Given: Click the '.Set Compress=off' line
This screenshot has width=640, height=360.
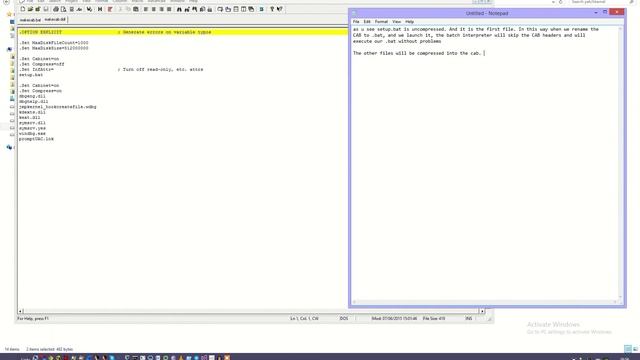Looking at the screenshot, I should pyautogui.click(x=42, y=64).
